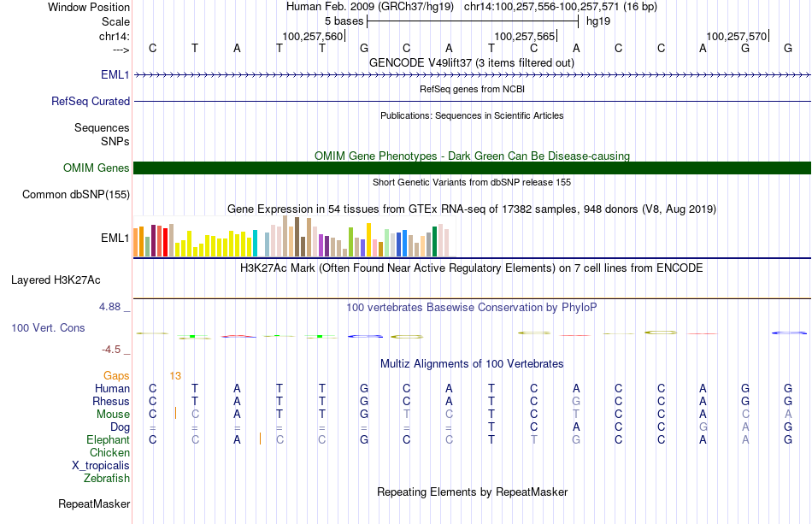The image size is (812, 524).
Task: Click the Mouse species row label
Action: click(114, 415)
